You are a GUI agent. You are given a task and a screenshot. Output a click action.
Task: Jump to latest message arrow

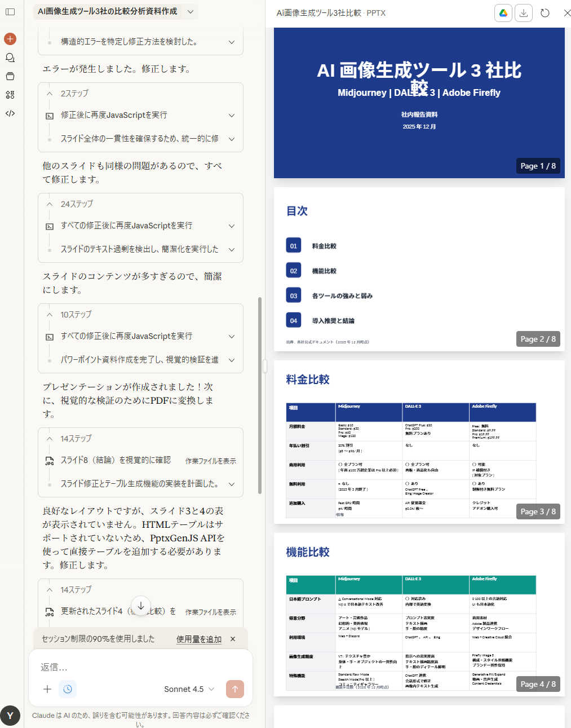tap(141, 606)
